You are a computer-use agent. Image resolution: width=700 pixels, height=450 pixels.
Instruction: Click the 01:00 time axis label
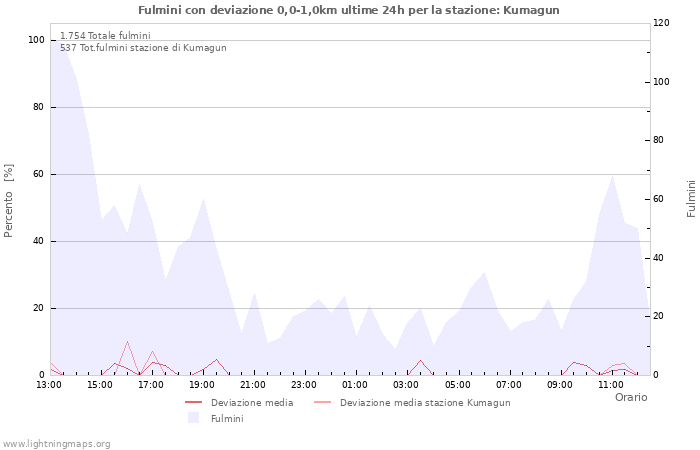[x=355, y=385]
